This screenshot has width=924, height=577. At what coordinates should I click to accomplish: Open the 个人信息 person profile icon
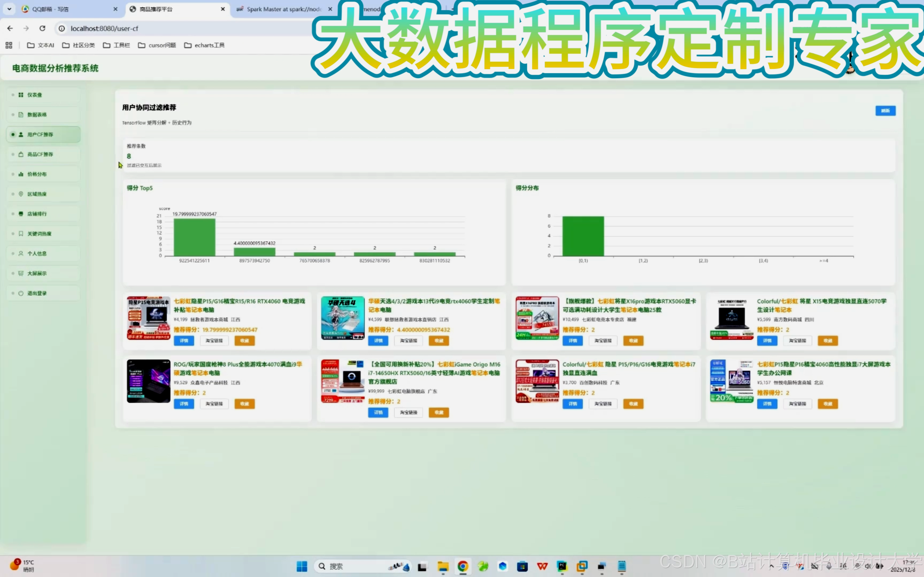(x=21, y=253)
